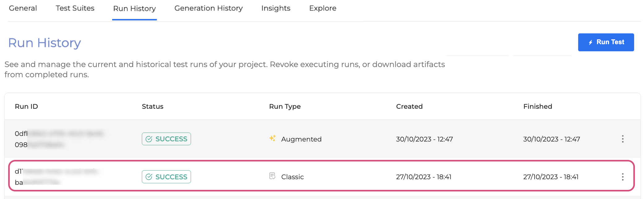Switch to the Explore tab
Viewport: 644px width, 199px height.
click(323, 8)
